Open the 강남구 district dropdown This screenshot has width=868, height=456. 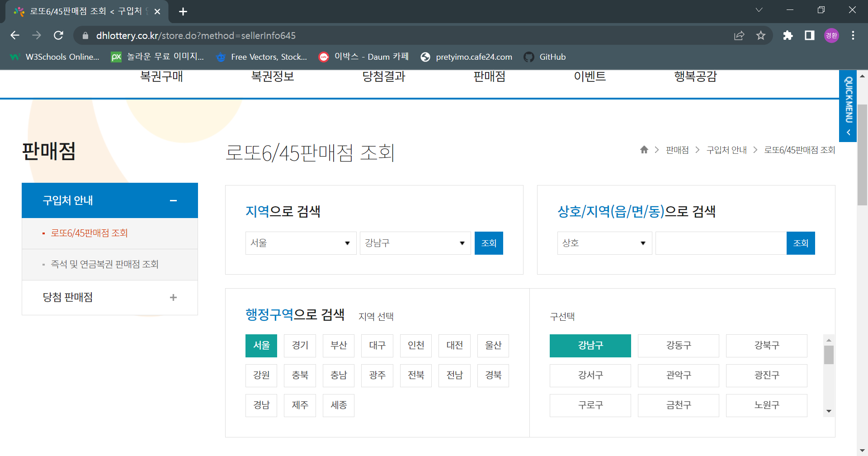coord(415,243)
